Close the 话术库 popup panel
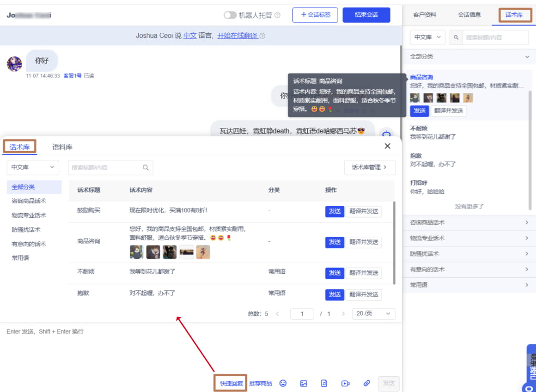The height and width of the screenshot is (392, 536). click(387, 146)
